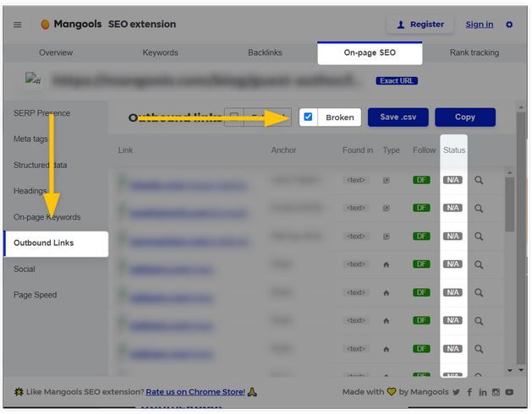
Task: Follow Rate us on Chrome Store link
Action: click(x=195, y=392)
